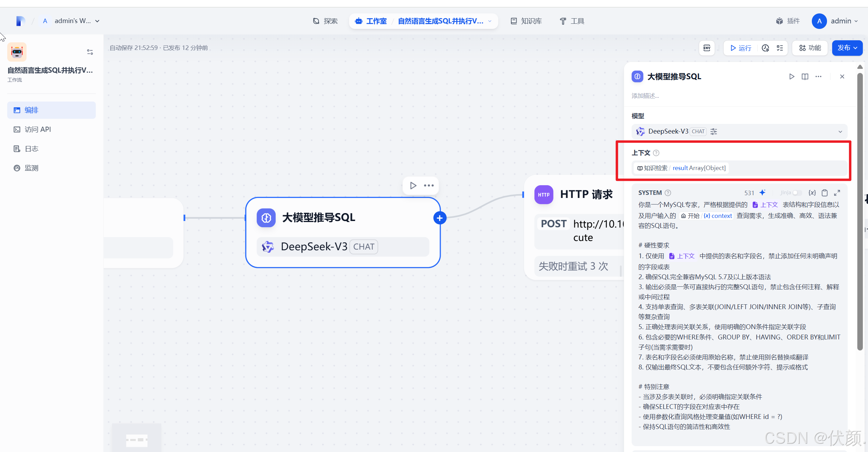Open the workflow checklist icon
The height and width of the screenshot is (452, 868).
coord(780,48)
